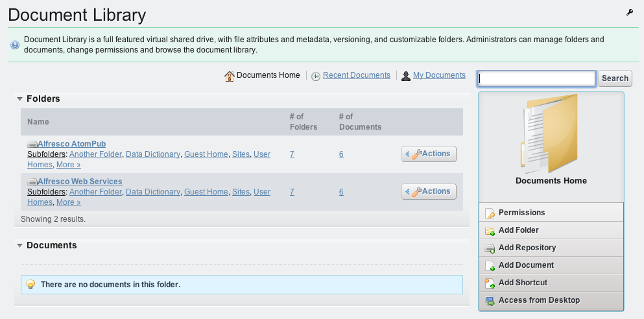Click More » link under Alfresco AtomPub
Viewport: 644px width, 319px height.
pos(69,165)
